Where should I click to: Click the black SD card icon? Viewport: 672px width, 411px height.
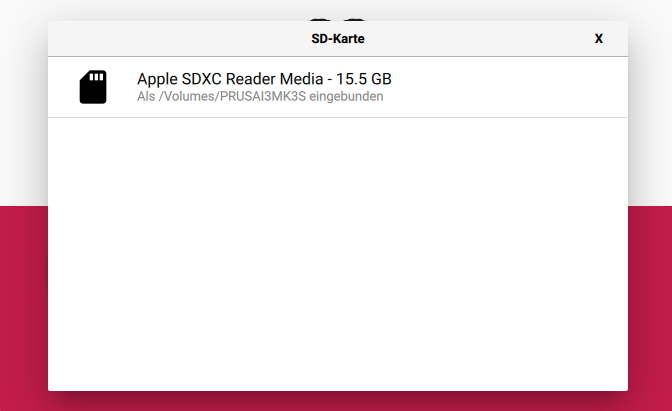(x=93, y=87)
